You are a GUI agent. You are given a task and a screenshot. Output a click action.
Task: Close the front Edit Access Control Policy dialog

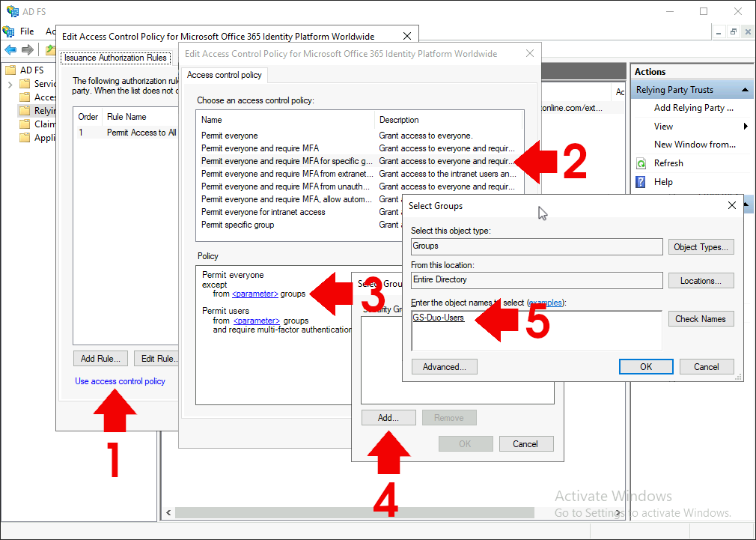click(x=530, y=54)
